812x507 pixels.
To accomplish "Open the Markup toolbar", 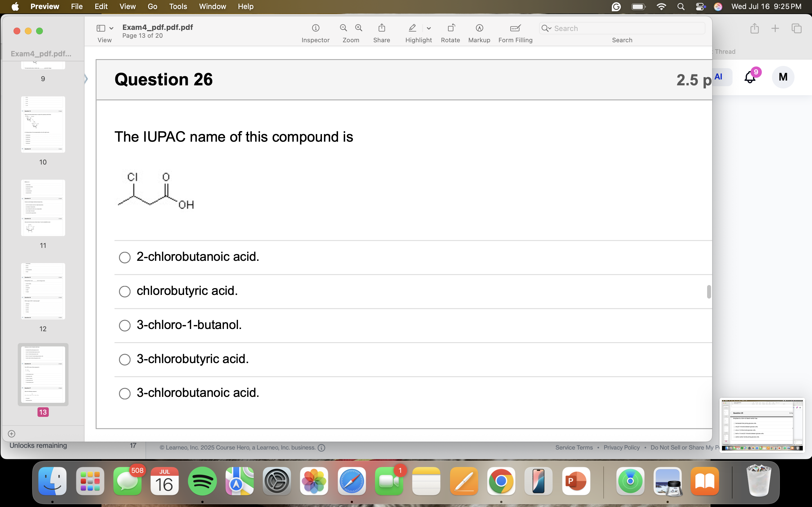I will pos(479,28).
